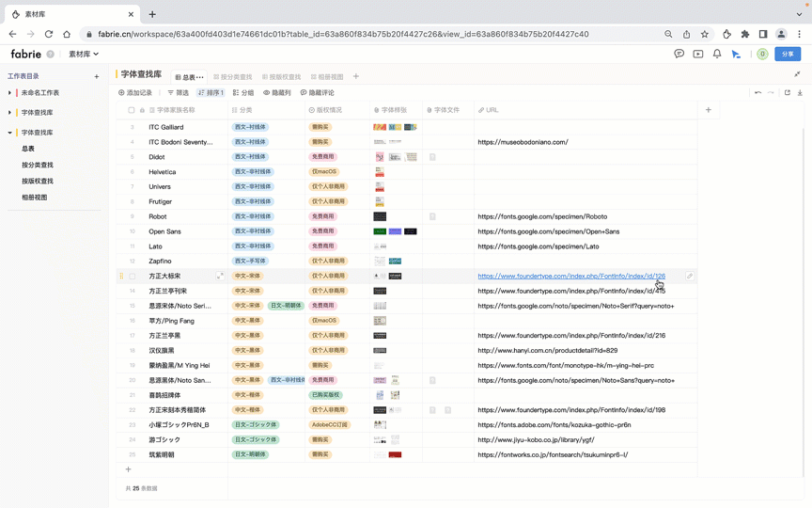812x508 pixels.
Task: Switch to the 按分类查找 view tab
Action: tap(232, 77)
